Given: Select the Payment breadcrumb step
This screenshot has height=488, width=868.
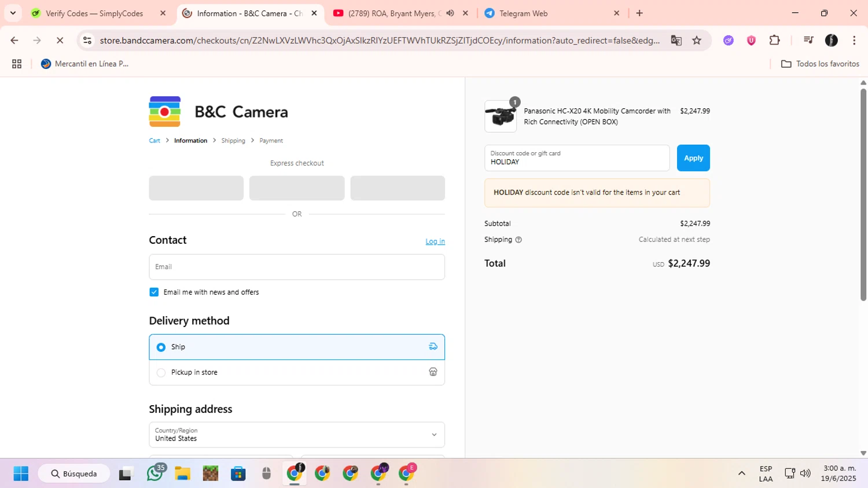Looking at the screenshot, I should [271, 141].
